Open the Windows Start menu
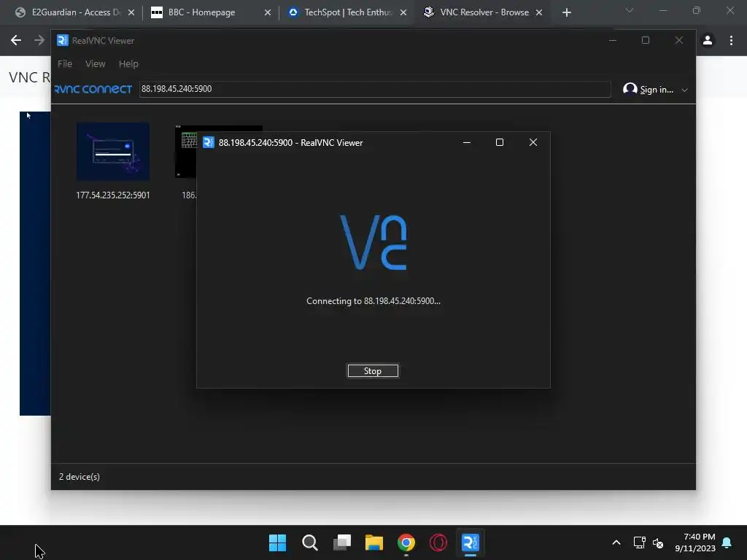This screenshot has height=560, width=747. click(277, 542)
